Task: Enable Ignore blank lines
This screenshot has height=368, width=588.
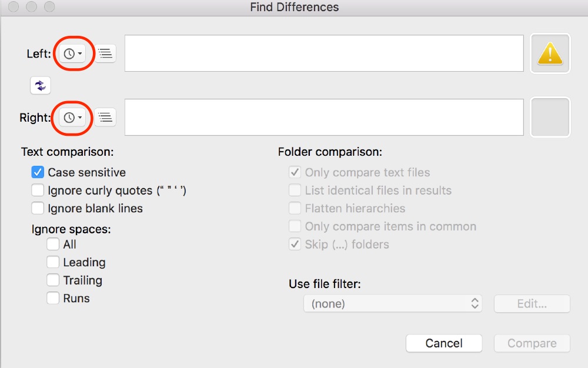Action: point(38,208)
